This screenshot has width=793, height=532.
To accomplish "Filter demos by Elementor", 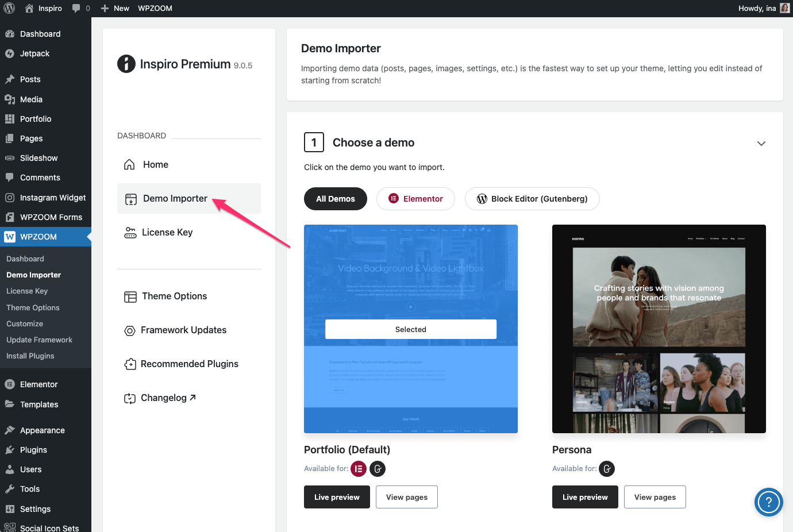I will tap(415, 199).
